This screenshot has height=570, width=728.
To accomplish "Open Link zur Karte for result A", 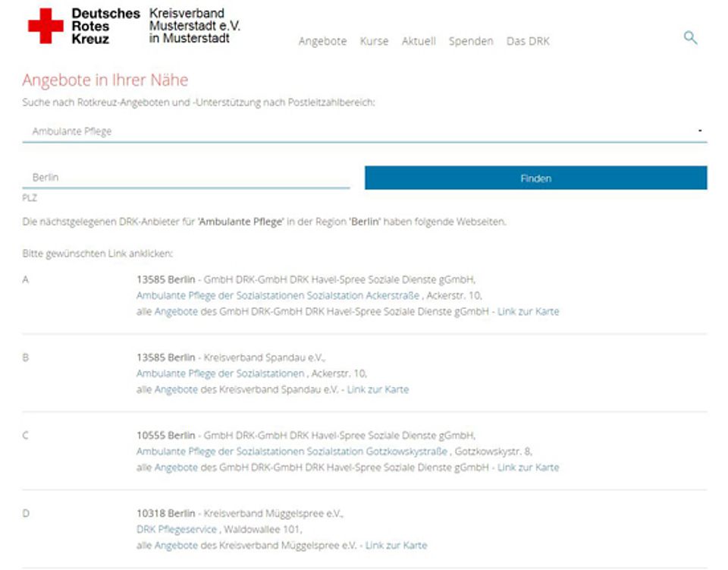I will click(528, 311).
